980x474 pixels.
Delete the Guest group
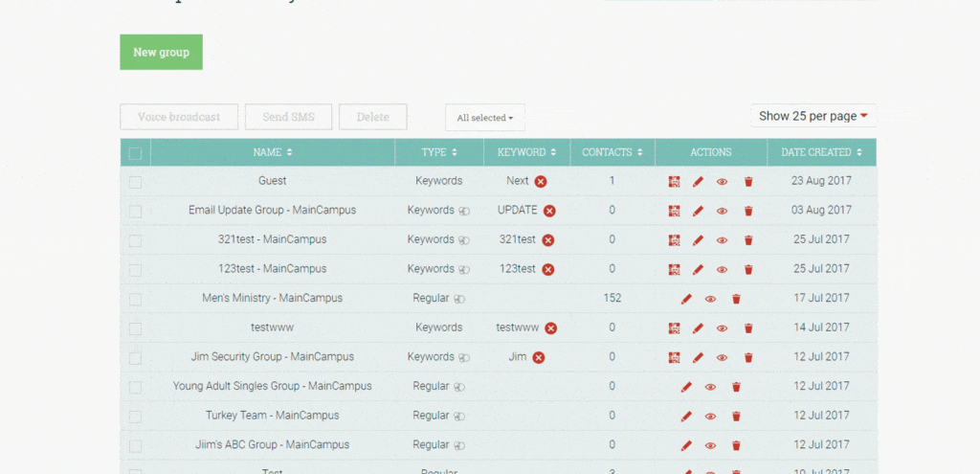[748, 181]
